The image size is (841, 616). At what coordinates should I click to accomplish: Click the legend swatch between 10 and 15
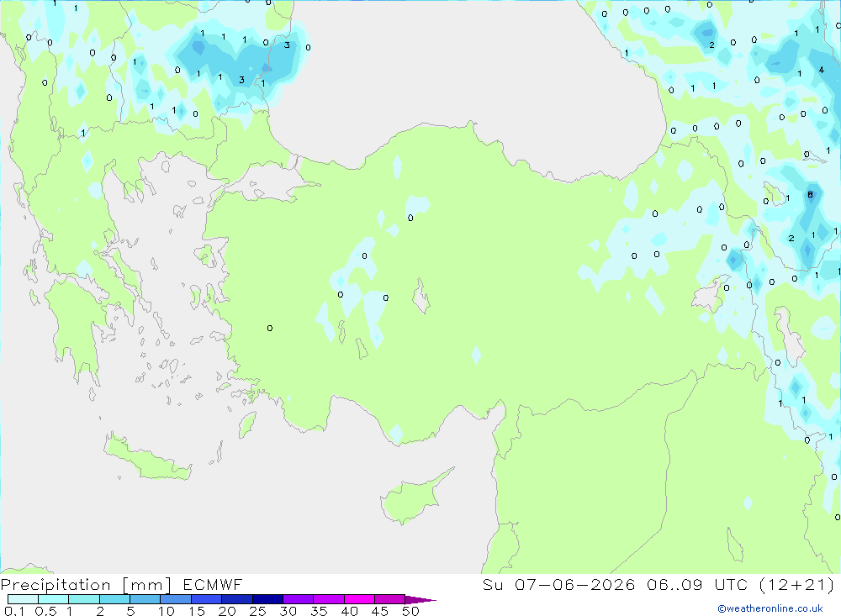pyautogui.click(x=176, y=599)
